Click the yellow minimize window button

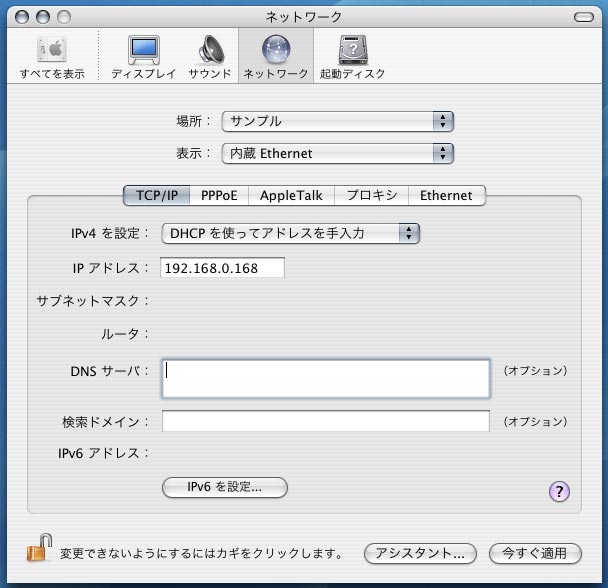point(43,17)
